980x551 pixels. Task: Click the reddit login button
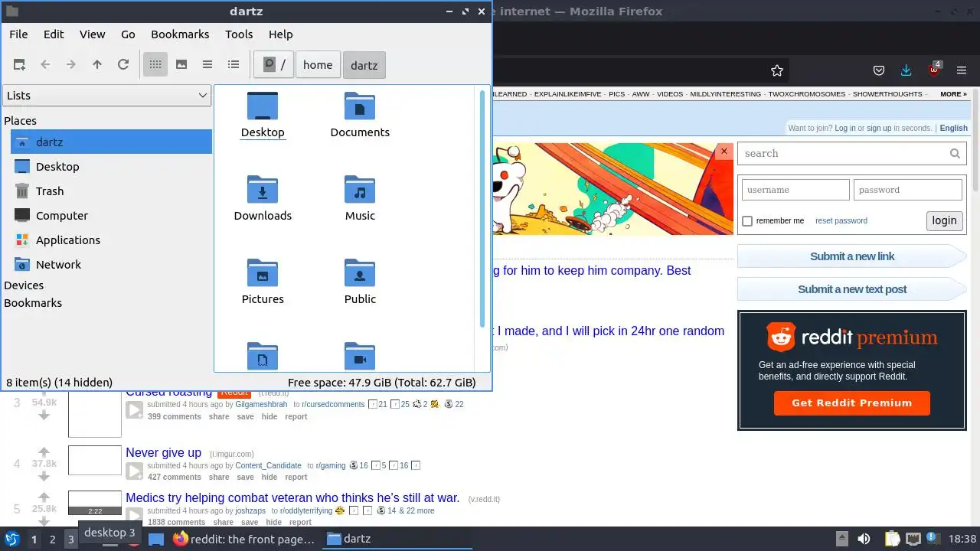(944, 220)
